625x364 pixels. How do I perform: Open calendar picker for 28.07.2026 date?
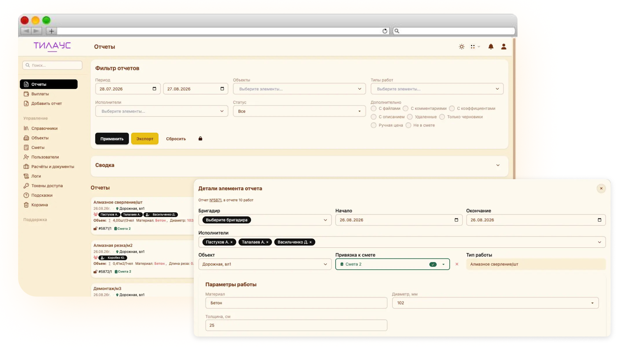point(154,89)
